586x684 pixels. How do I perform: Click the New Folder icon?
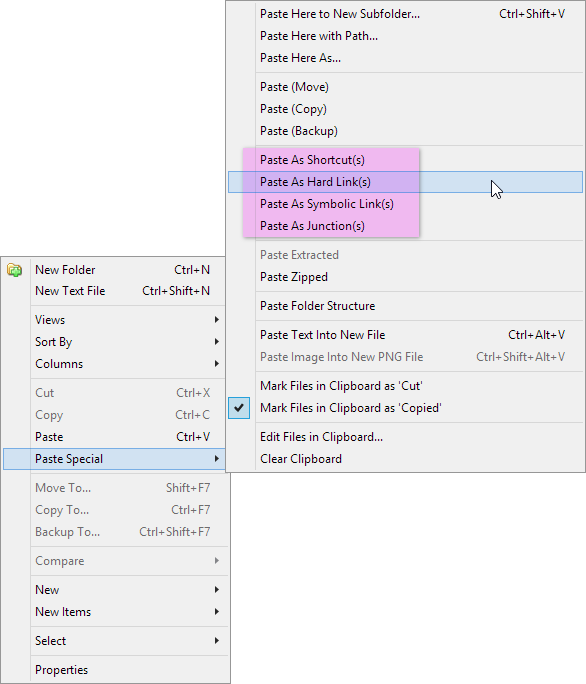click(14, 270)
